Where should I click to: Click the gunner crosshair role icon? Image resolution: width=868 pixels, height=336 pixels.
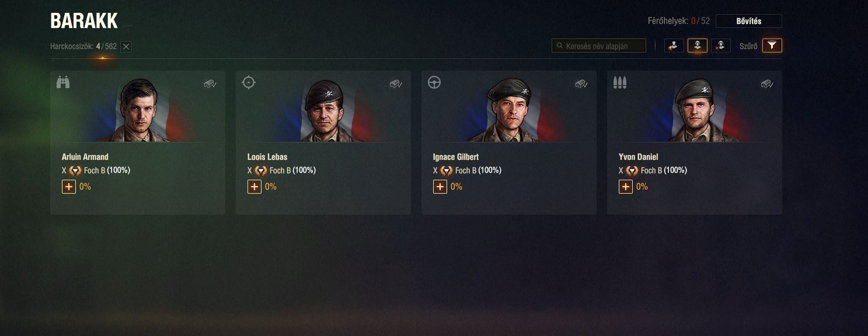pos(249,82)
